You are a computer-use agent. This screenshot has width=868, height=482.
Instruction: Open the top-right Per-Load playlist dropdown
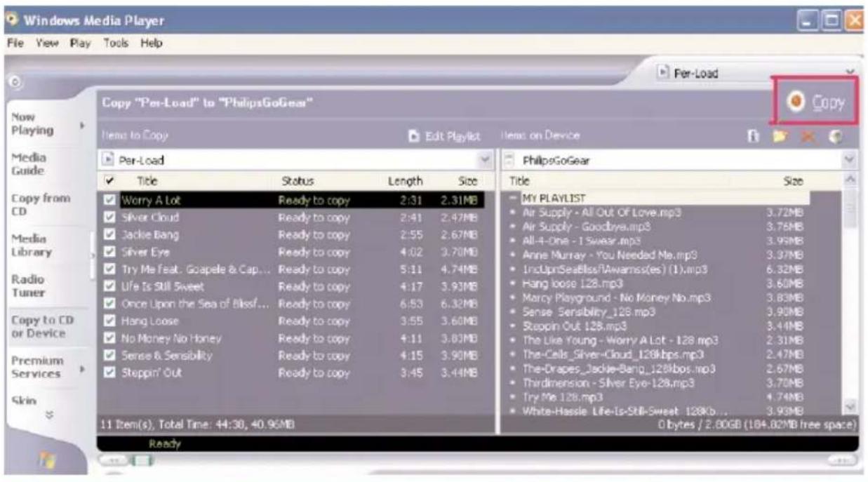850,73
